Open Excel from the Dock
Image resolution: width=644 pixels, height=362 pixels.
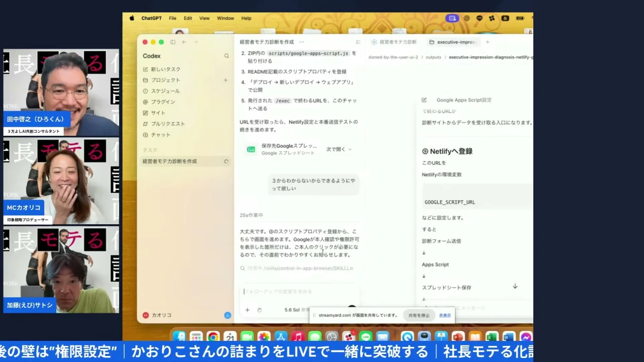pos(492,337)
